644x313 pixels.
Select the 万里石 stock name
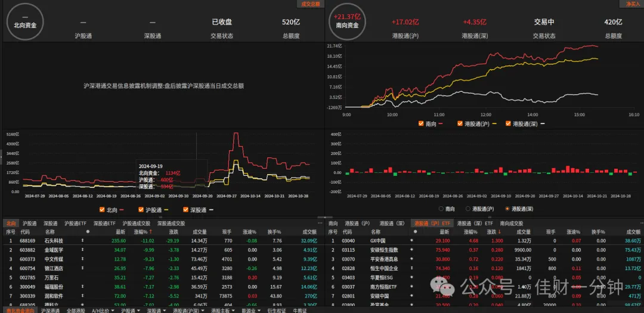[52, 277]
